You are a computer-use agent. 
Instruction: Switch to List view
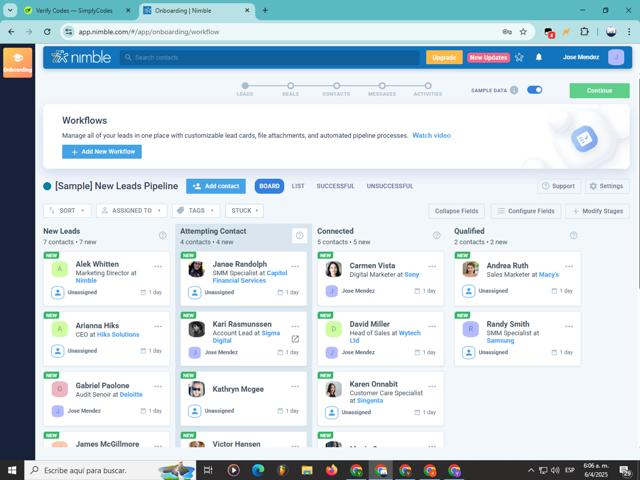pos(298,186)
